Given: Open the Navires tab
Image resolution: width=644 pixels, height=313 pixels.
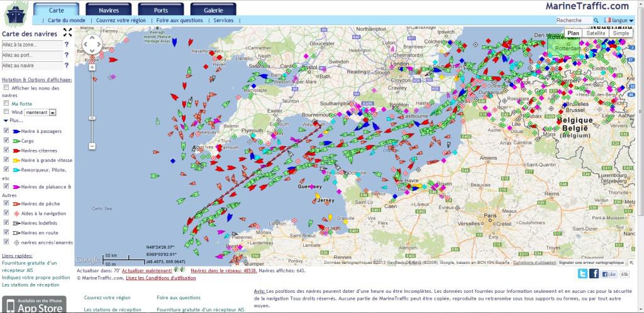Looking at the screenshot, I should coord(108,10).
